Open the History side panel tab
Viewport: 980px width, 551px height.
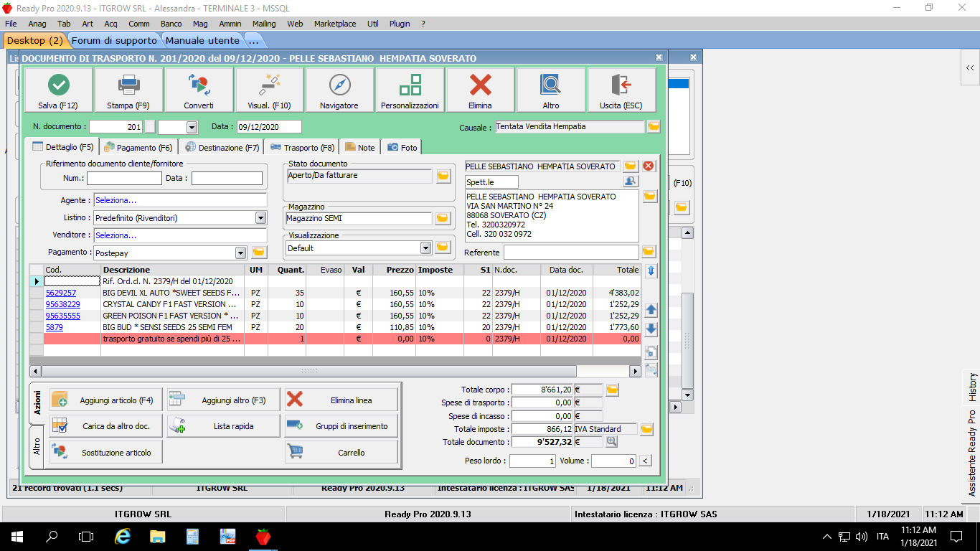point(972,387)
